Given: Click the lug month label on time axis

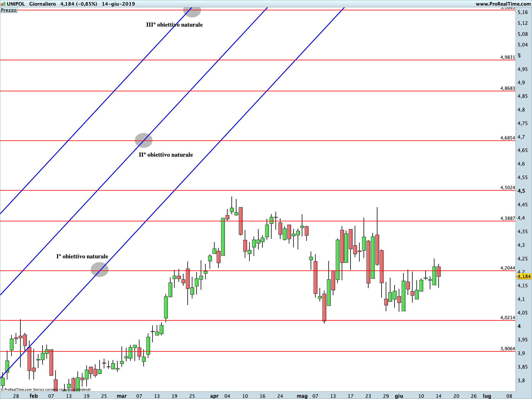Looking at the screenshot, I should (487, 396).
